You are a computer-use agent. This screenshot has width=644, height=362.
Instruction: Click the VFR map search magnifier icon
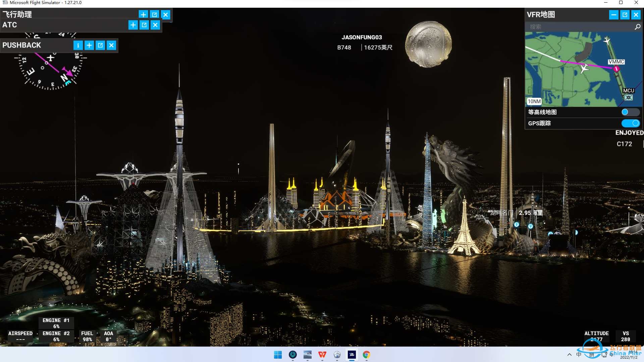(637, 27)
